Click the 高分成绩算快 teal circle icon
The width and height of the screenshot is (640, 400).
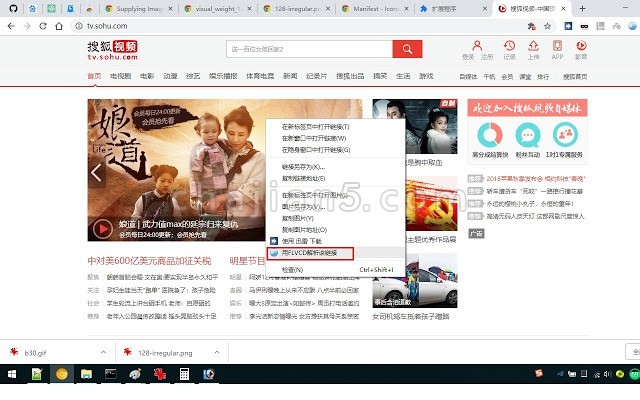[x=490, y=135]
